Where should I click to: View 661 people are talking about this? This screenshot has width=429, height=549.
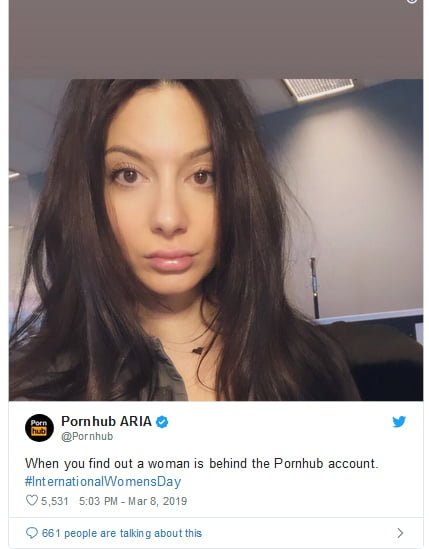coord(122,533)
